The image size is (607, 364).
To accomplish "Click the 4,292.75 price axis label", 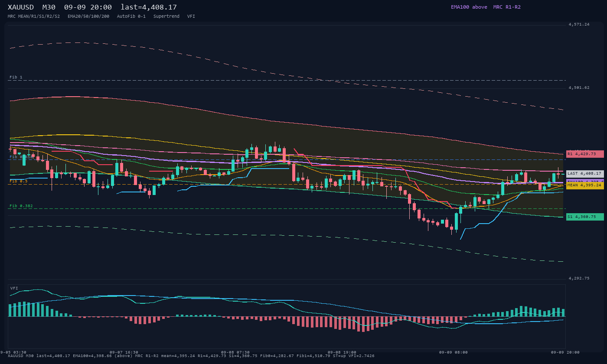I will pos(579,278).
